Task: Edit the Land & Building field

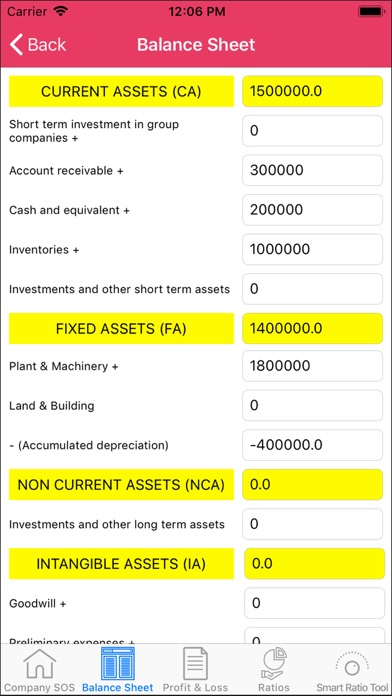Action: pos(313,405)
